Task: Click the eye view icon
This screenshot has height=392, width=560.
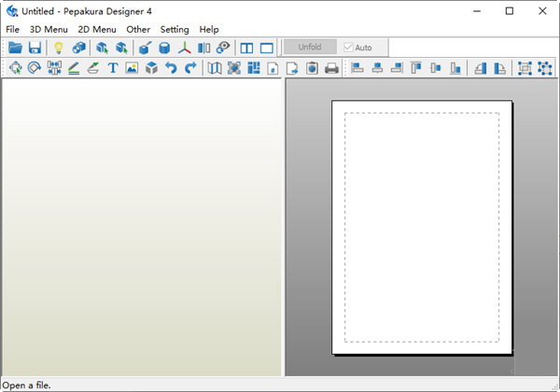Action: [x=223, y=48]
